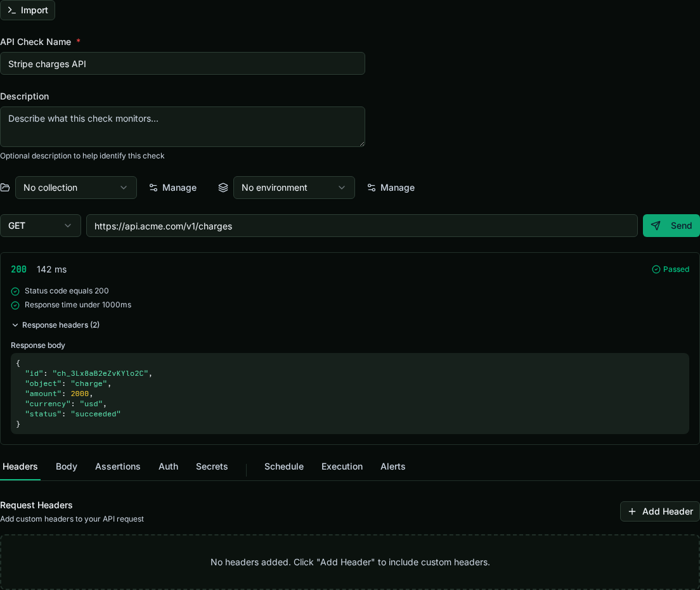Focus the API Check Name field
Image resolution: width=700 pixels, height=590 pixels.
click(x=182, y=63)
